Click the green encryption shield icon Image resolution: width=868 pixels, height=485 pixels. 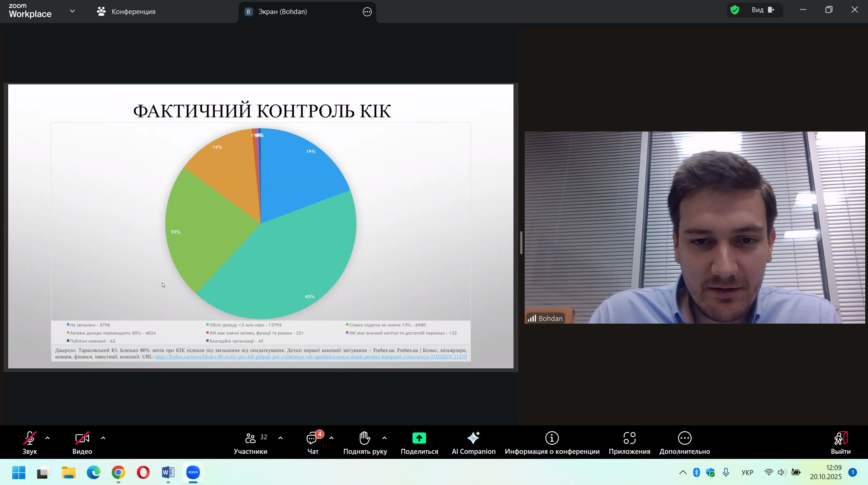tap(735, 10)
